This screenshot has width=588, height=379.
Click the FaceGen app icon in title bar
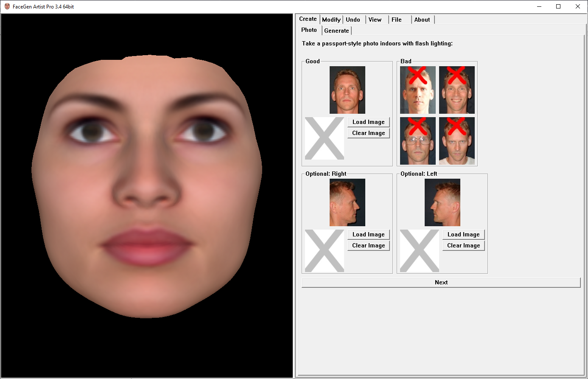(7, 6)
